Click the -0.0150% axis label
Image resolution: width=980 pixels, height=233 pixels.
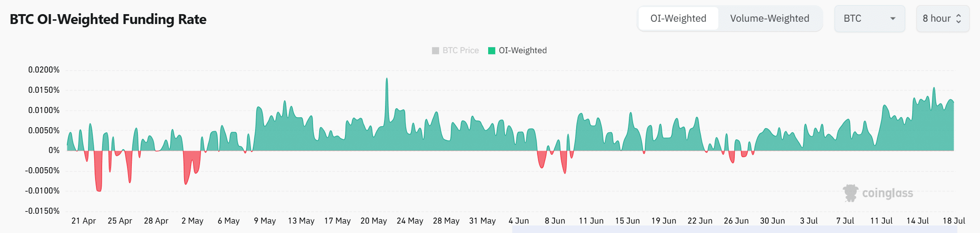point(42,211)
